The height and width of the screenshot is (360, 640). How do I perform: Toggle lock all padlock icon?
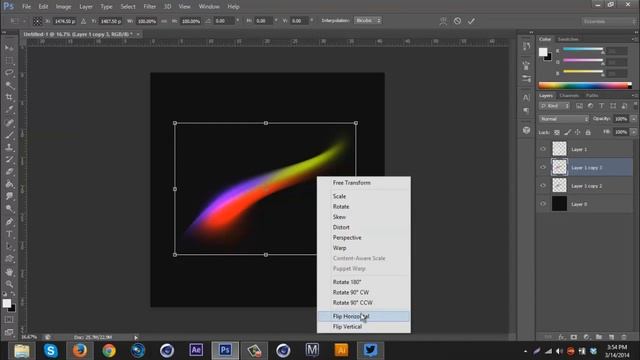tap(588, 132)
